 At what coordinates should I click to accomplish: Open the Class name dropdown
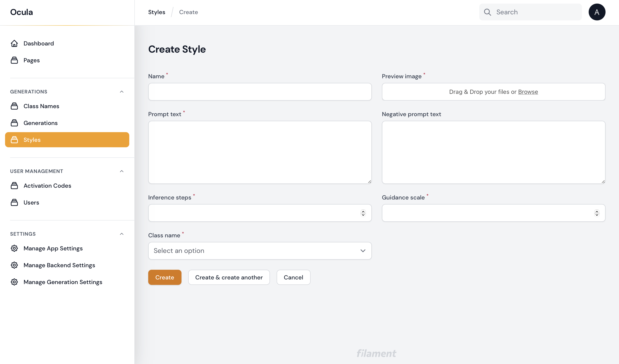point(260,251)
